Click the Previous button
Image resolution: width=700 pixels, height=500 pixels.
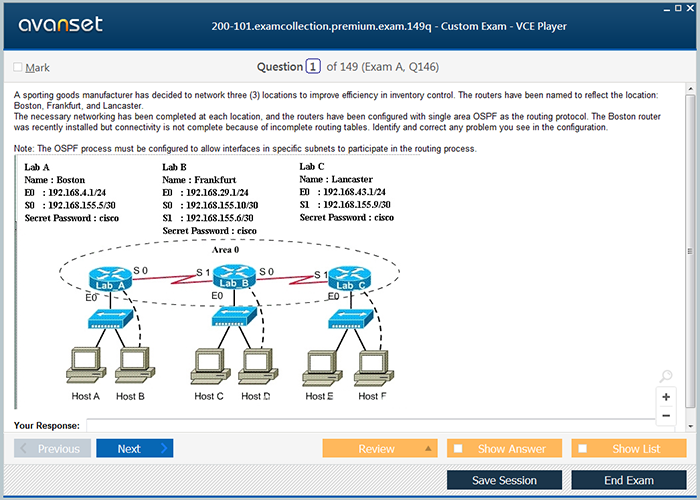(52, 448)
